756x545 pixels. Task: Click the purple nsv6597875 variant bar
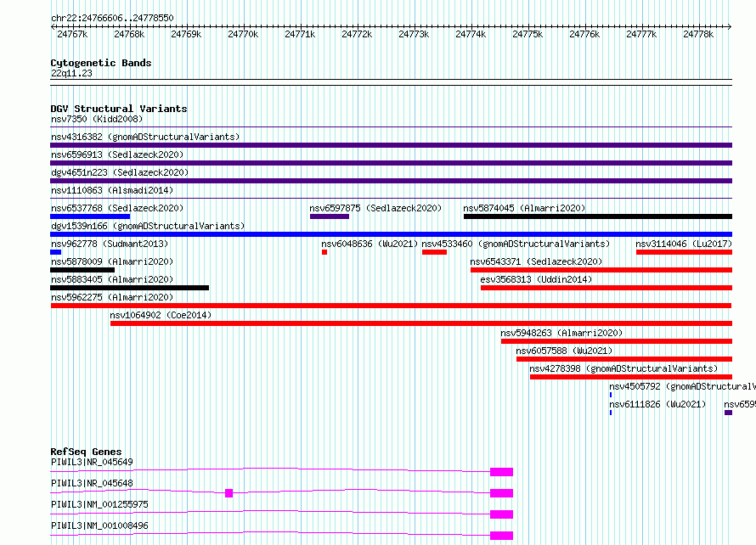(x=330, y=216)
